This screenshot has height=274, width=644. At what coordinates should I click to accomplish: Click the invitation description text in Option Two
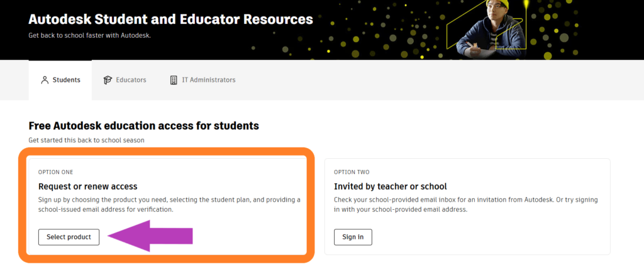click(x=465, y=205)
